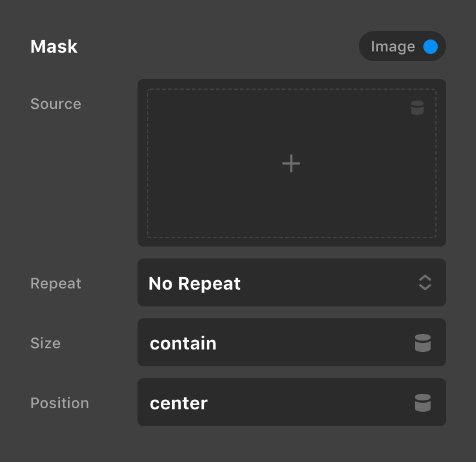This screenshot has width=476, height=462.
Task: Open dynamic data icon in Source box
Action: pos(417,108)
